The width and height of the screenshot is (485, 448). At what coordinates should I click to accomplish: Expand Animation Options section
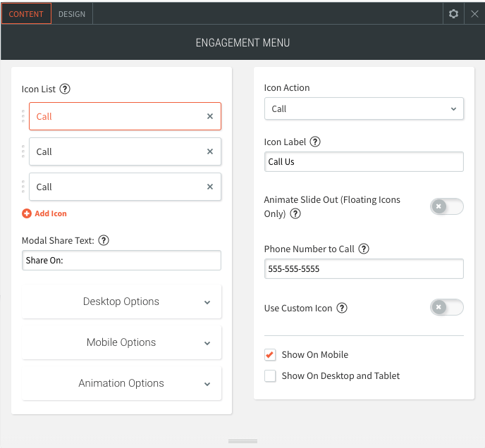click(121, 383)
